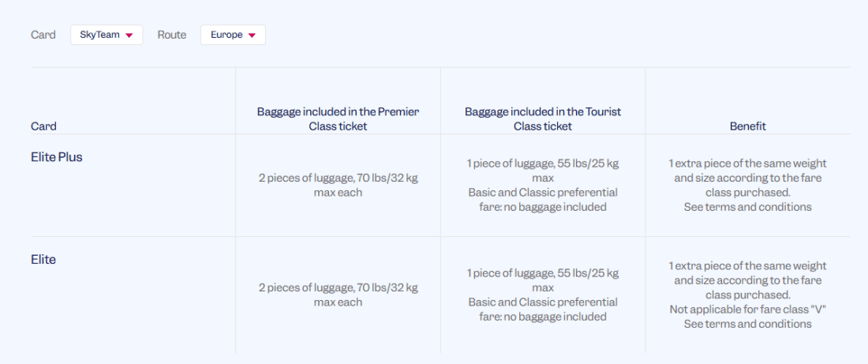
Task: Click Elite Premier Class baggage cell
Action: point(338,295)
